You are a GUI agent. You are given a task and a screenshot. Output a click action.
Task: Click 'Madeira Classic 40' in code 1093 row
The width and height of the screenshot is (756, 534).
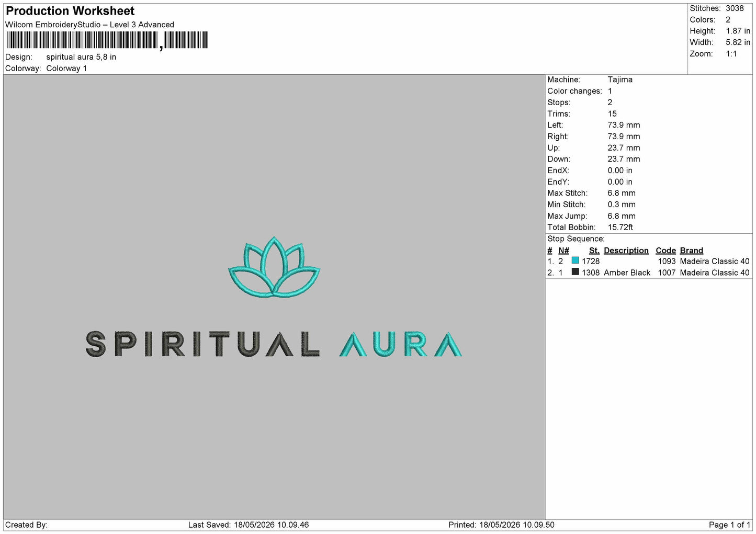715,261
